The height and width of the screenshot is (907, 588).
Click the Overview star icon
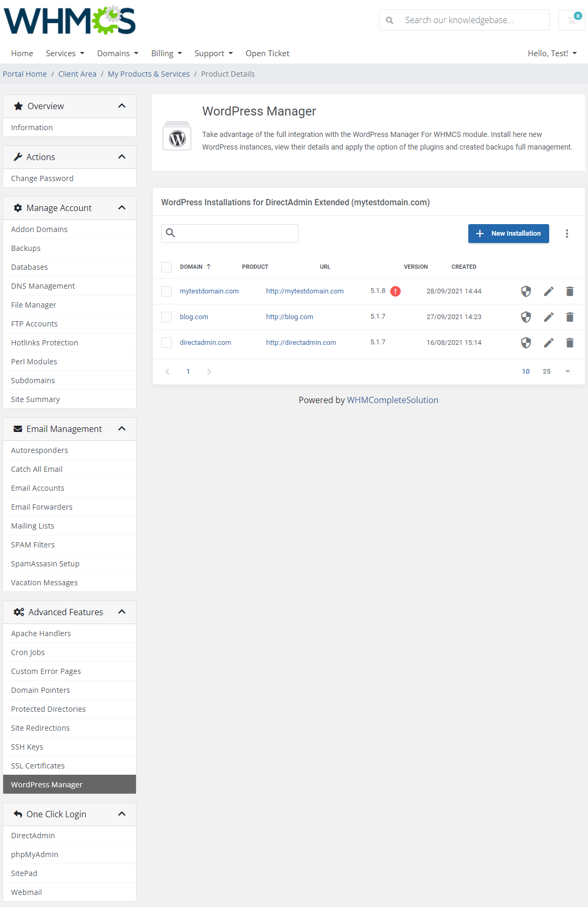(18, 106)
